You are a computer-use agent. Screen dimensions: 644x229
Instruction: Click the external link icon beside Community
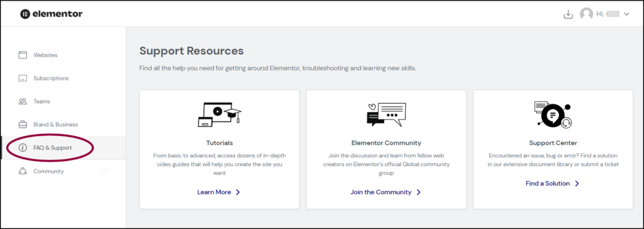pos(104,171)
